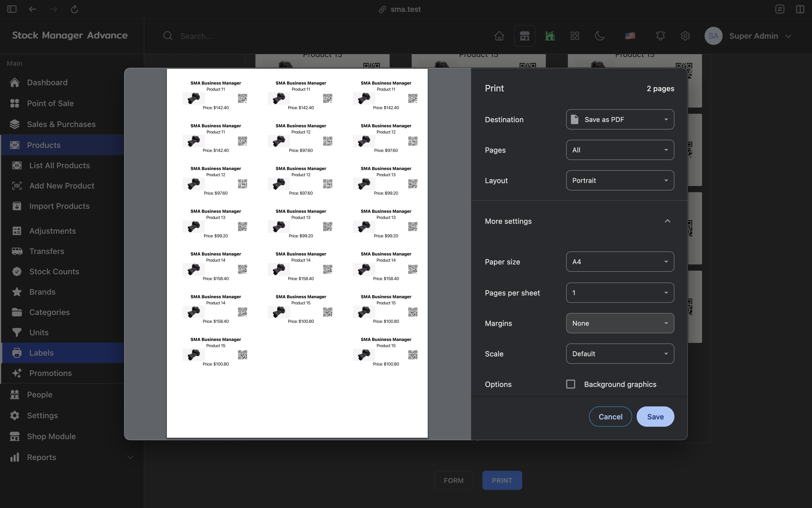Open the browser split view icon

click(800, 9)
